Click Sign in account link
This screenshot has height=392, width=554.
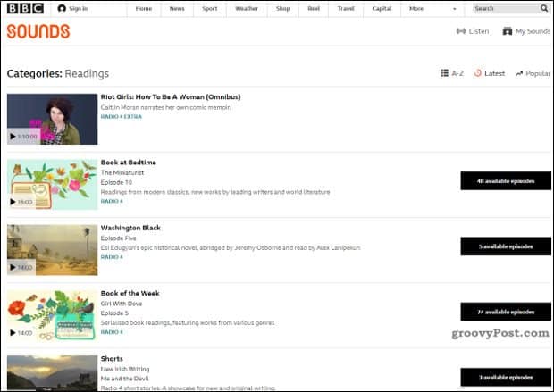click(73, 8)
